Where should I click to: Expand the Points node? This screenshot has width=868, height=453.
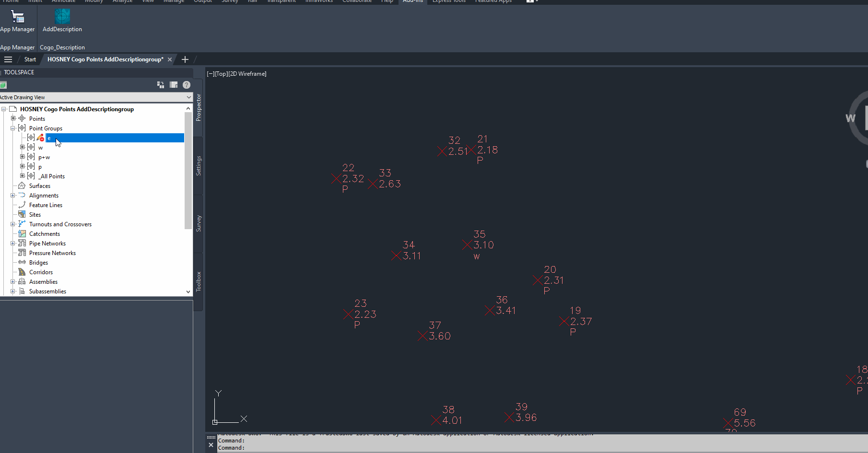tap(13, 118)
